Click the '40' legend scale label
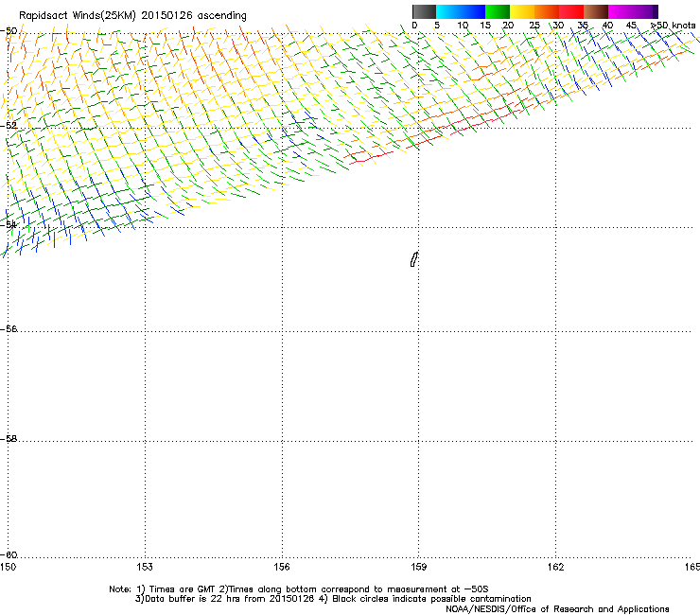 point(607,26)
